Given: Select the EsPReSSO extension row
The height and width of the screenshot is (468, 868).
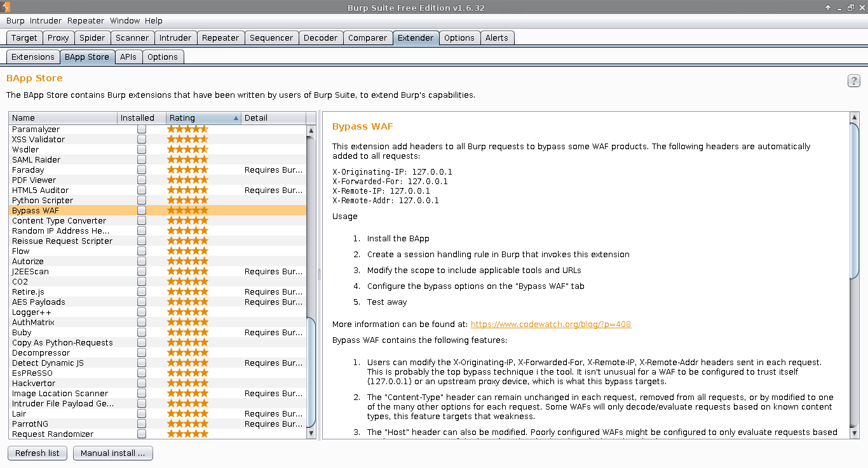Looking at the screenshot, I should click(x=158, y=373).
